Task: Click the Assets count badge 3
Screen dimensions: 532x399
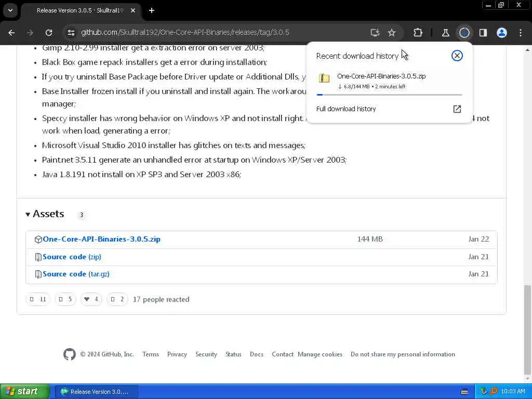Action: (82, 215)
